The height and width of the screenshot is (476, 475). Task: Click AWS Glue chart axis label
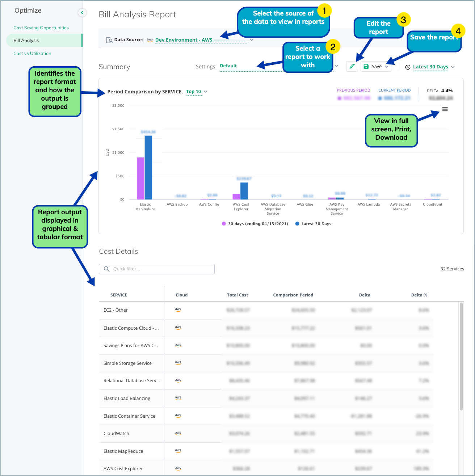click(305, 205)
